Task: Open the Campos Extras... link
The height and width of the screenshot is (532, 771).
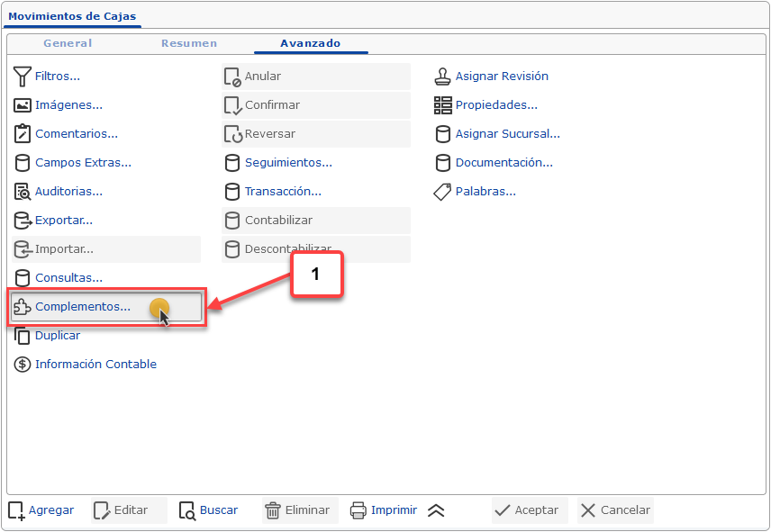Action: click(x=83, y=163)
